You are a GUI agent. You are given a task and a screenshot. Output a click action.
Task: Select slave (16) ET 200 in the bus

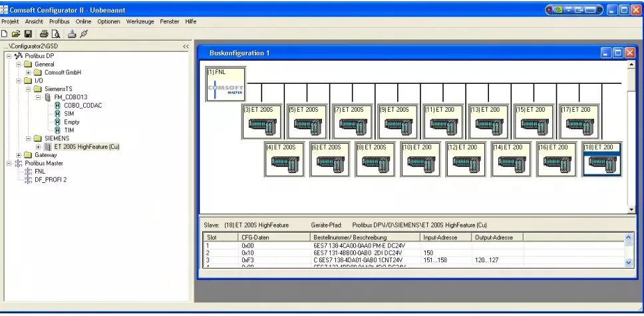coord(557,160)
